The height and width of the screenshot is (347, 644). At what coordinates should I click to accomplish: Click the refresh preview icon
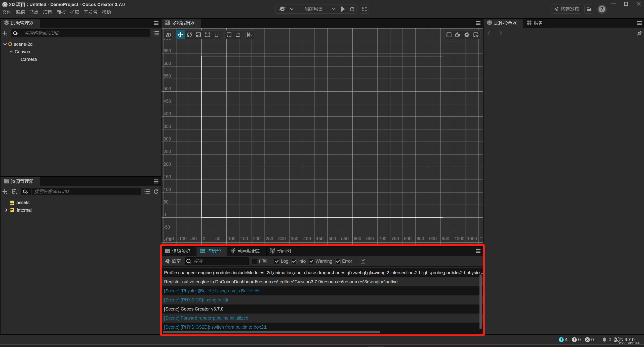click(x=352, y=9)
